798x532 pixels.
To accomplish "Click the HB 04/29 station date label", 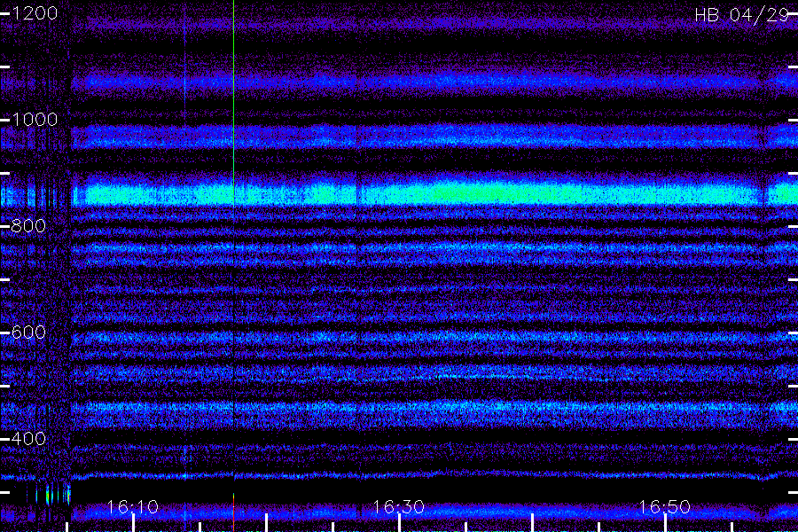I will 742,15.
